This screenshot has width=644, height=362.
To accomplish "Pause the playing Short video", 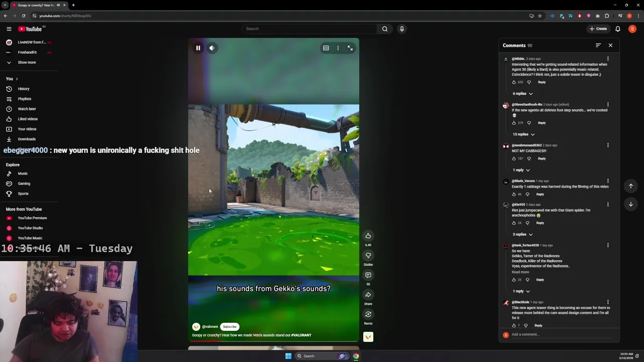I will pyautogui.click(x=198, y=48).
